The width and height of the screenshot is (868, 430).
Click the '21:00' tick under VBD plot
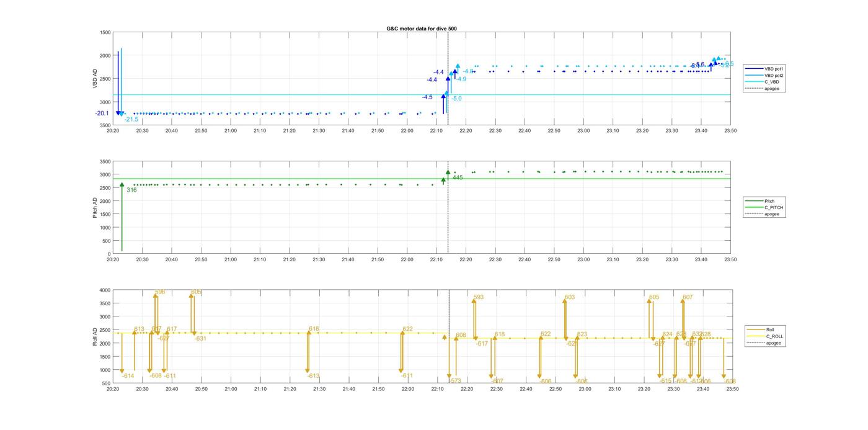coord(231,131)
